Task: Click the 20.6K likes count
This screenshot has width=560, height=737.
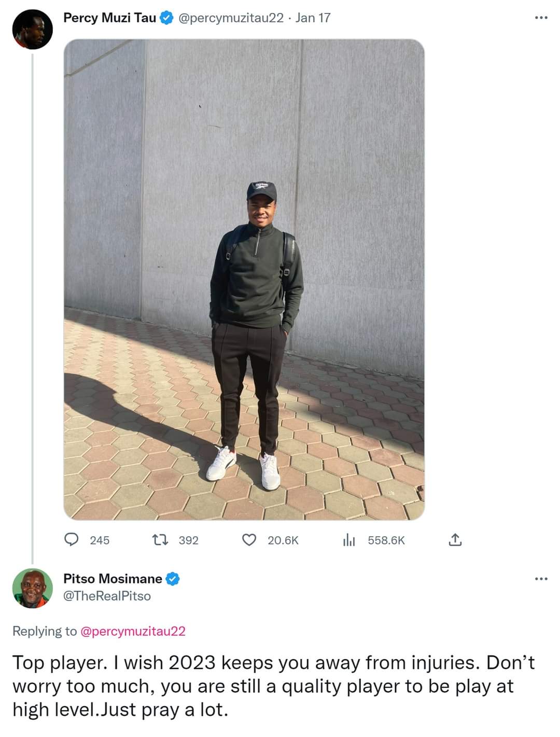Action: click(283, 540)
